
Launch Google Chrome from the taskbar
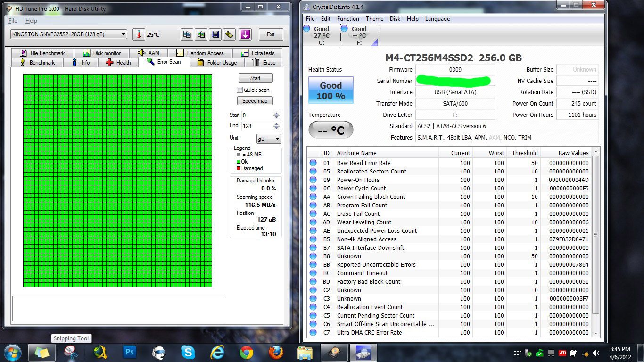point(247,353)
